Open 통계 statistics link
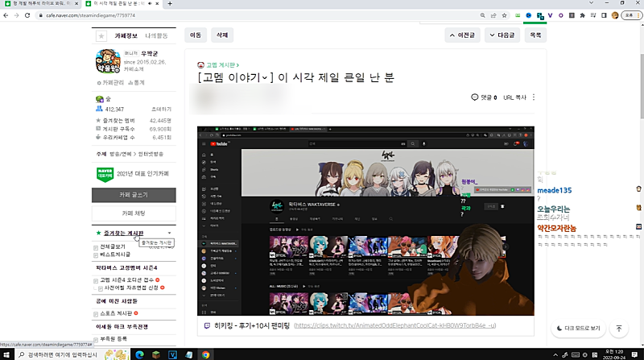 (136, 83)
